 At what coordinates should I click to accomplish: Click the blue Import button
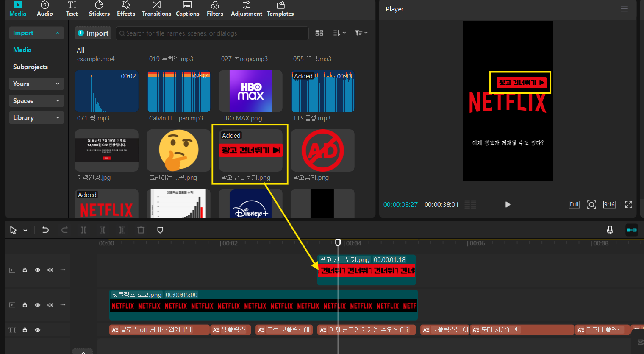click(93, 33)
